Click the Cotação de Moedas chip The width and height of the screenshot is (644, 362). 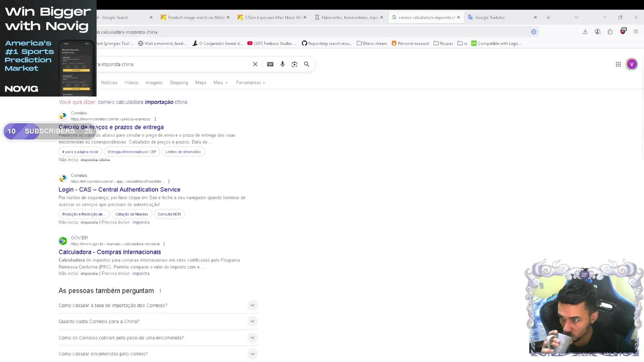132,214
